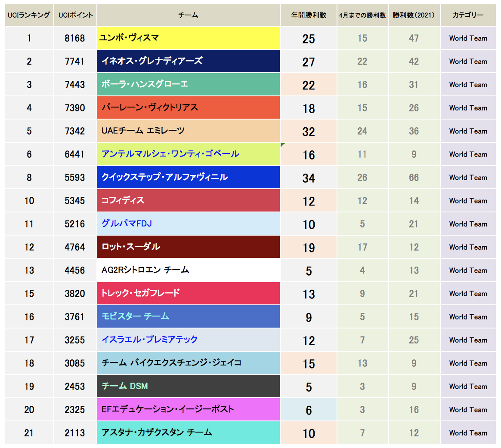Click the 4月までの勝利数 column header
The height and width of the screenshot is (448, 501).
(x=363, y=15)
